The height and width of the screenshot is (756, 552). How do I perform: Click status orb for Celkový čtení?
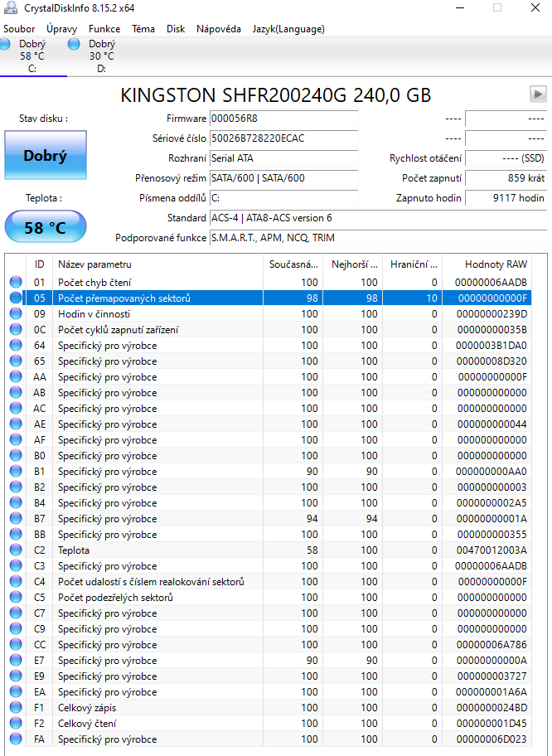coord(16,723)
